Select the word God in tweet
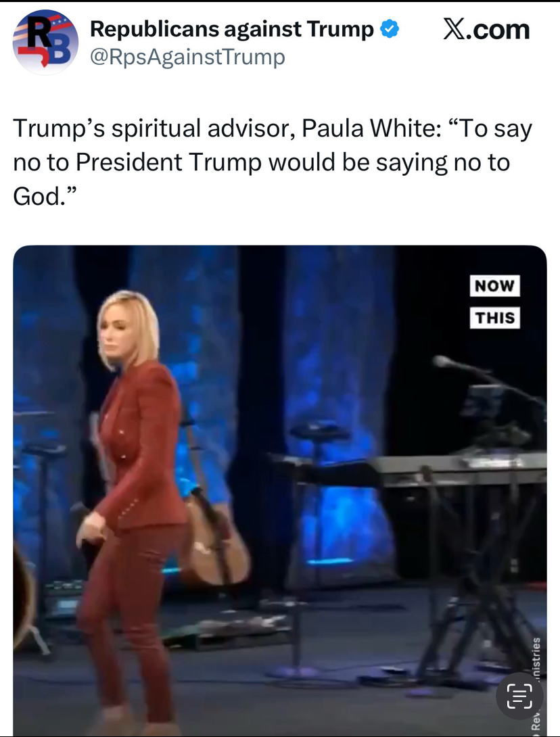The height and width of the screenshot is (737, 560). [37, 196]
